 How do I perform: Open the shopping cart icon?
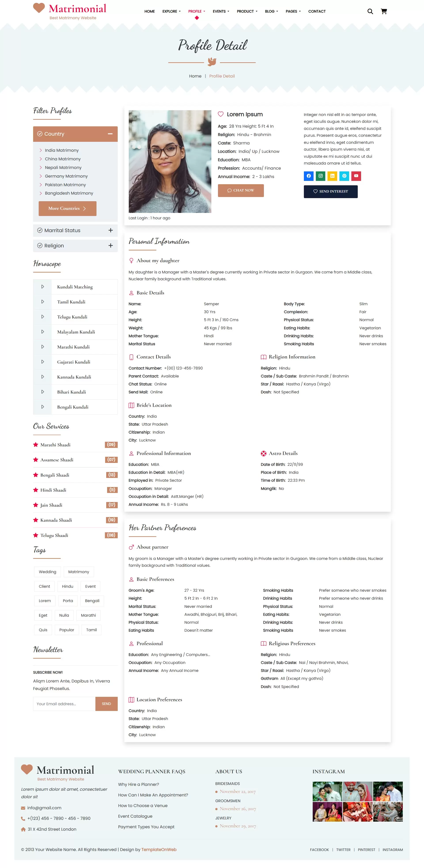[x=384, y=11]
